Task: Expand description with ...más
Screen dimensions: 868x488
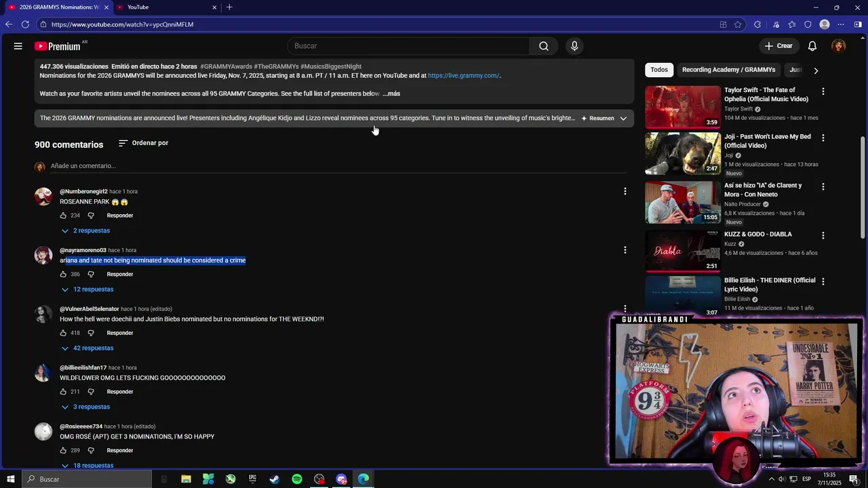Action: [391, 94]
